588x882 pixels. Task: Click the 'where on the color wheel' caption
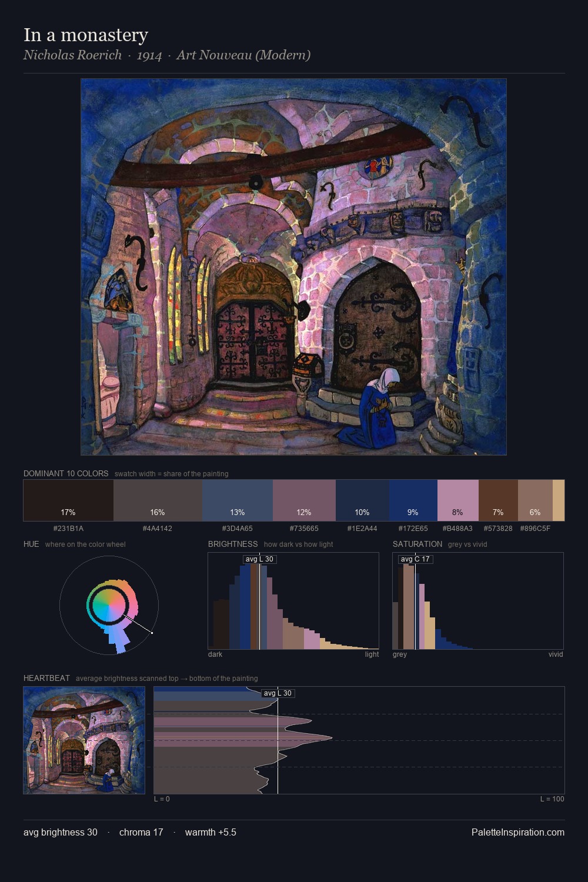pos(85,544)
